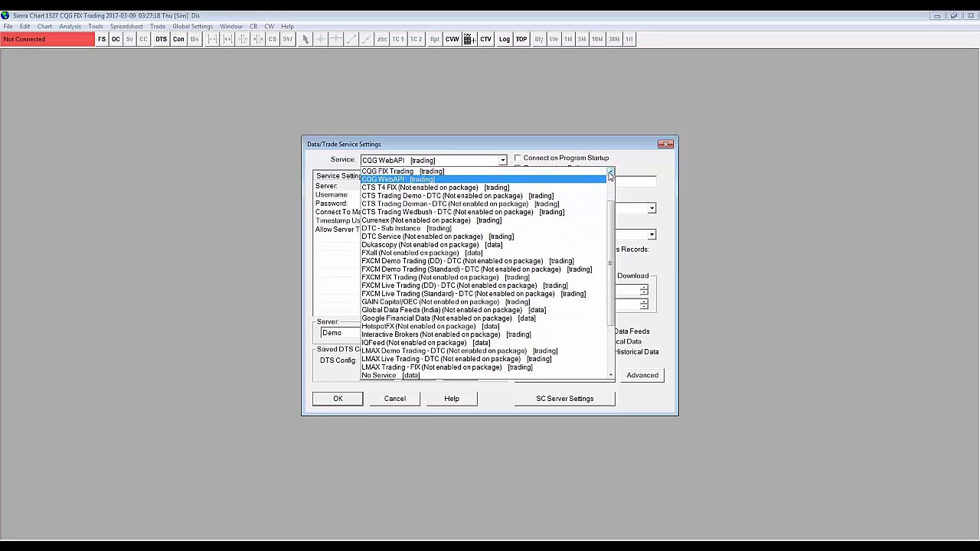Click the Advanced button
Image resolution: width=980 pixels, height=551 pixels.
642,375
